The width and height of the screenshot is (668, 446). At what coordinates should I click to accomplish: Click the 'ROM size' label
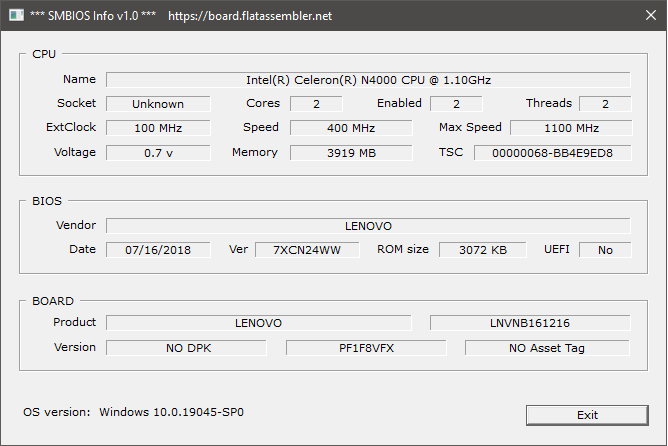point(403,249)
